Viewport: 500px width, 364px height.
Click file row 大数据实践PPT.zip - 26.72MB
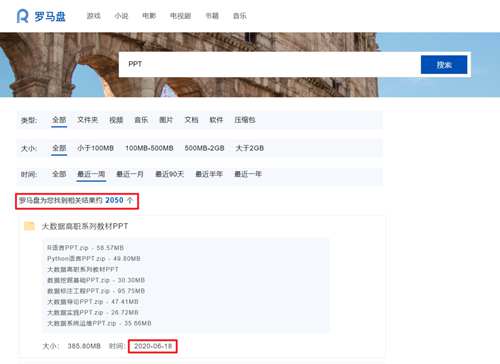click(93, 312)
